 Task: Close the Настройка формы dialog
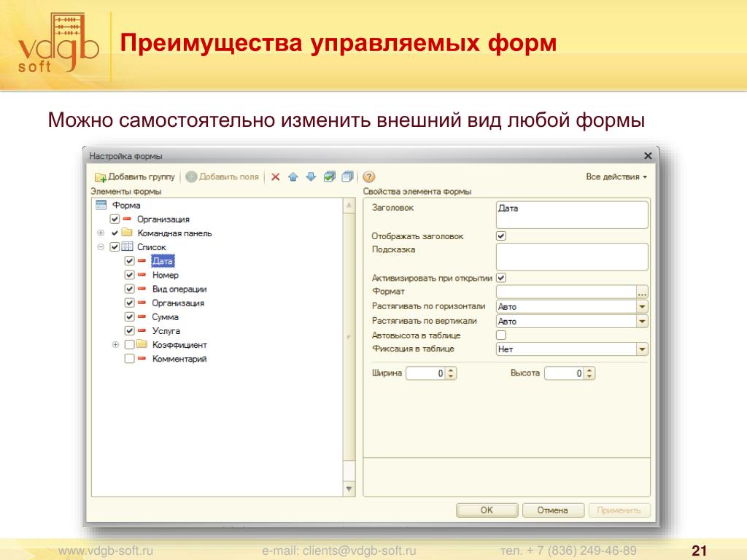pos(648,156)
